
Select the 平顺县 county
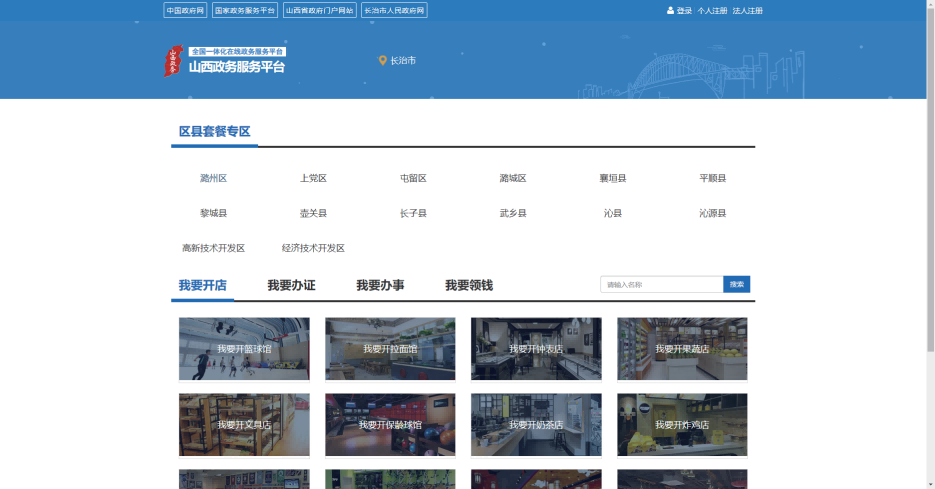click(713, 178)
